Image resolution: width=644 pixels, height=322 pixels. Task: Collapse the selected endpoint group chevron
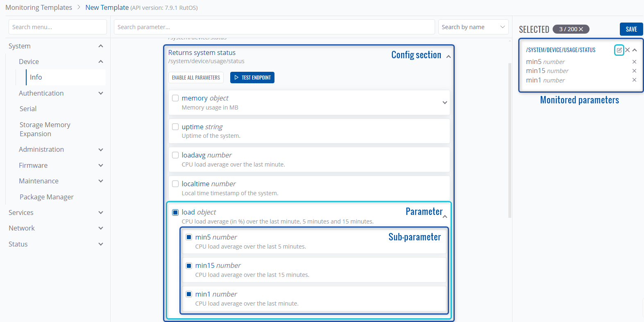[x=635, y=50]
